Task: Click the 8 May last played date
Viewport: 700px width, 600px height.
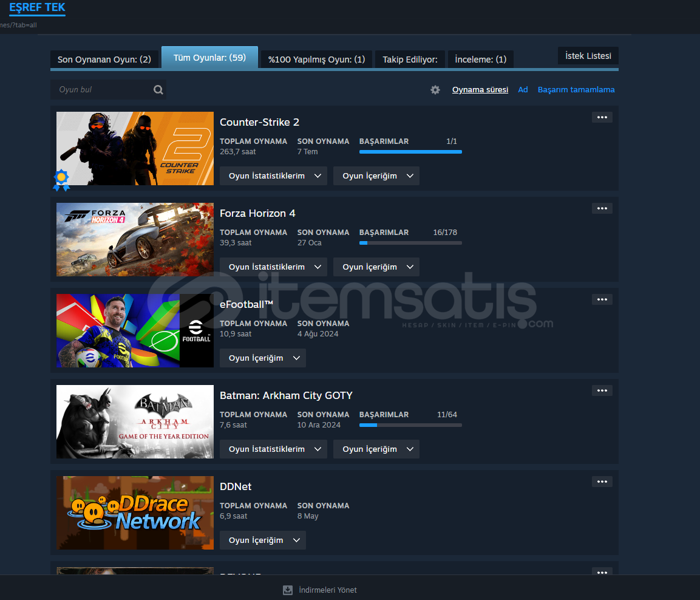Action: click(308, 516)
